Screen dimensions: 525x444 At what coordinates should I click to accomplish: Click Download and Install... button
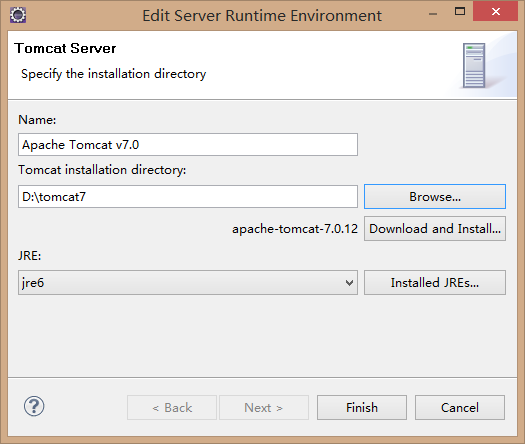point(435,229)
